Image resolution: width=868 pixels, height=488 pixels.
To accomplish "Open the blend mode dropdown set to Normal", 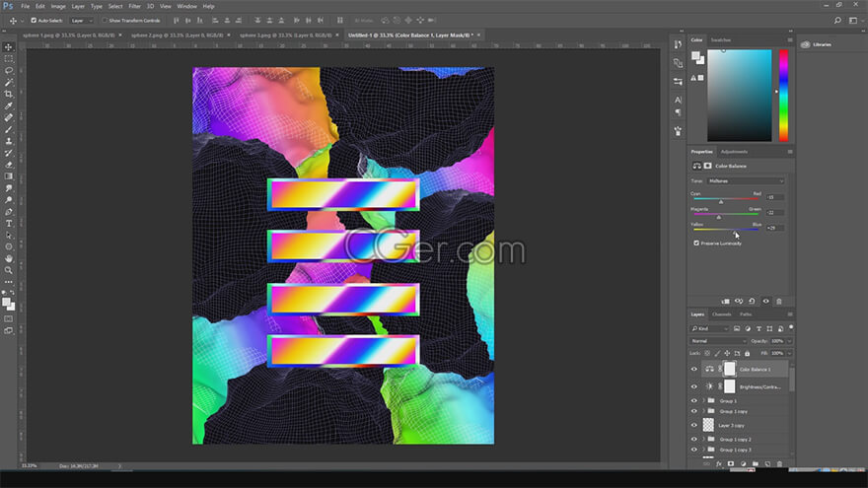I will point(718,341).
